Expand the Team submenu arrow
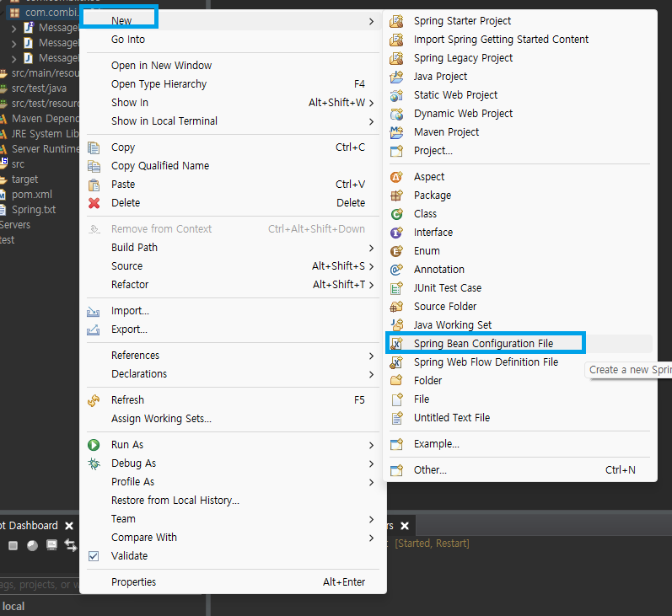The image size is (672, 616). click(371, 519)
